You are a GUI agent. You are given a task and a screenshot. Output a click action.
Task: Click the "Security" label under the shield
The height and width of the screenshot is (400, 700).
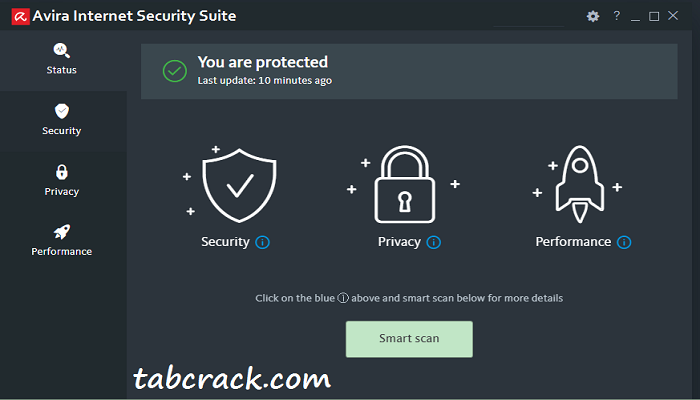click(x=225, y=242)
